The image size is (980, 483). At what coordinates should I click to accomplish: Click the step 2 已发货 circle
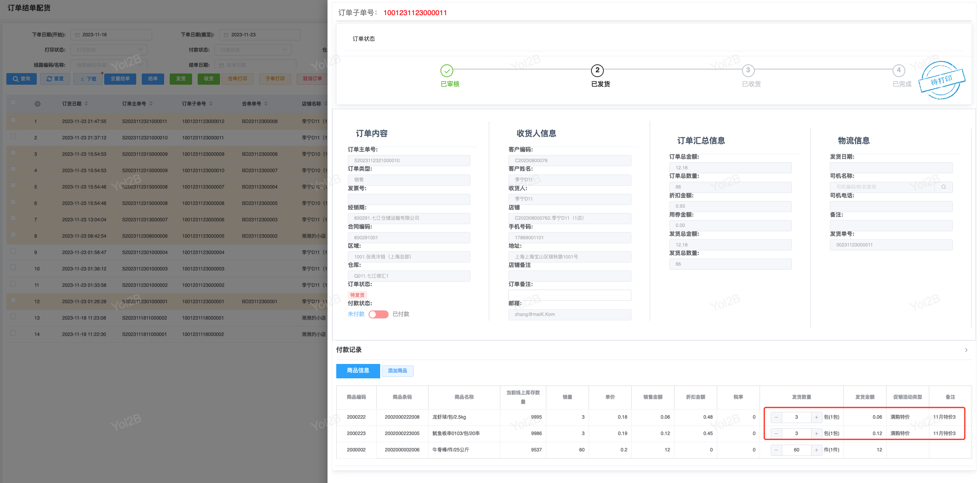(x=597, y=70)
